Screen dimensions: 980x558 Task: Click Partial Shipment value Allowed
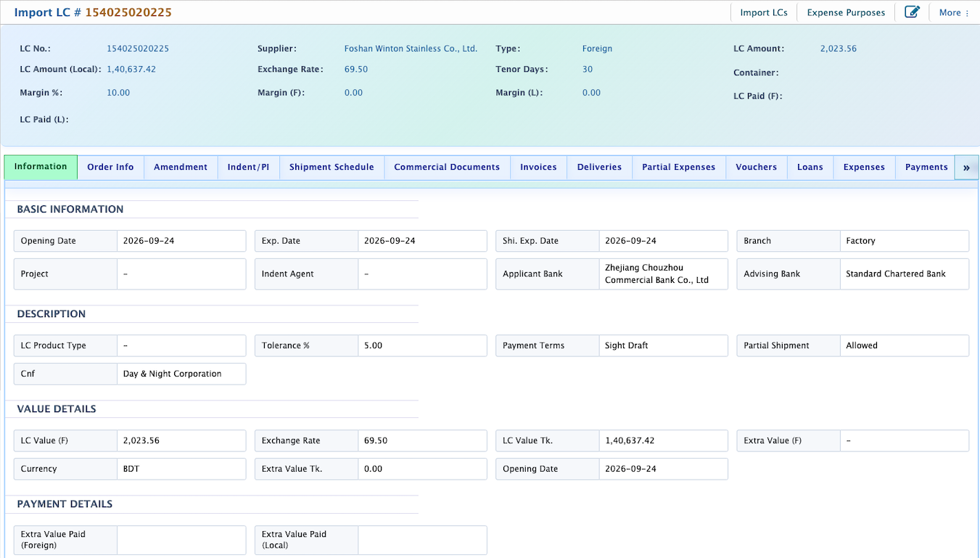pos(904,345)
